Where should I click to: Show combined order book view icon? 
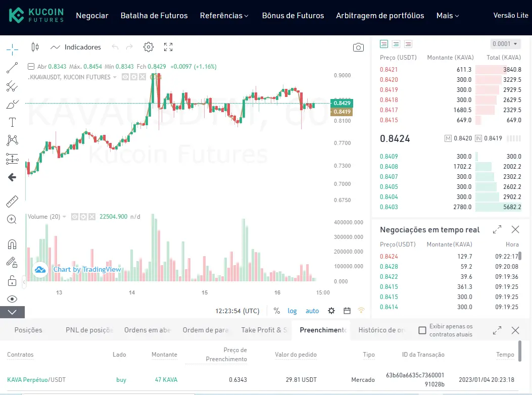384,44
